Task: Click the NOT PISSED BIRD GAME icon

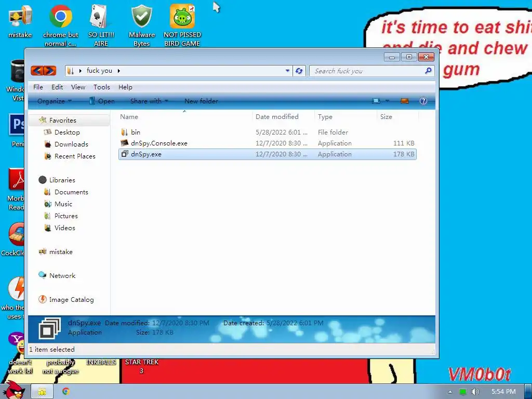Action: tap(182, 26)
